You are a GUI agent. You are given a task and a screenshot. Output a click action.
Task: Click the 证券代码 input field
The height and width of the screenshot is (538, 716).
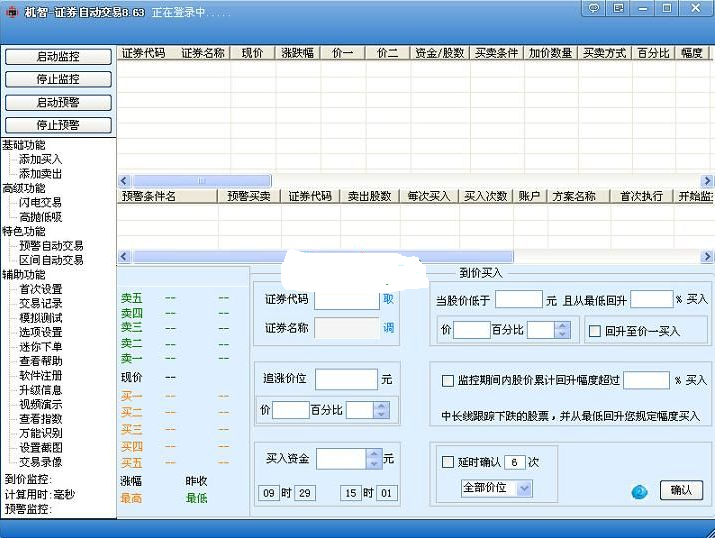347,300
